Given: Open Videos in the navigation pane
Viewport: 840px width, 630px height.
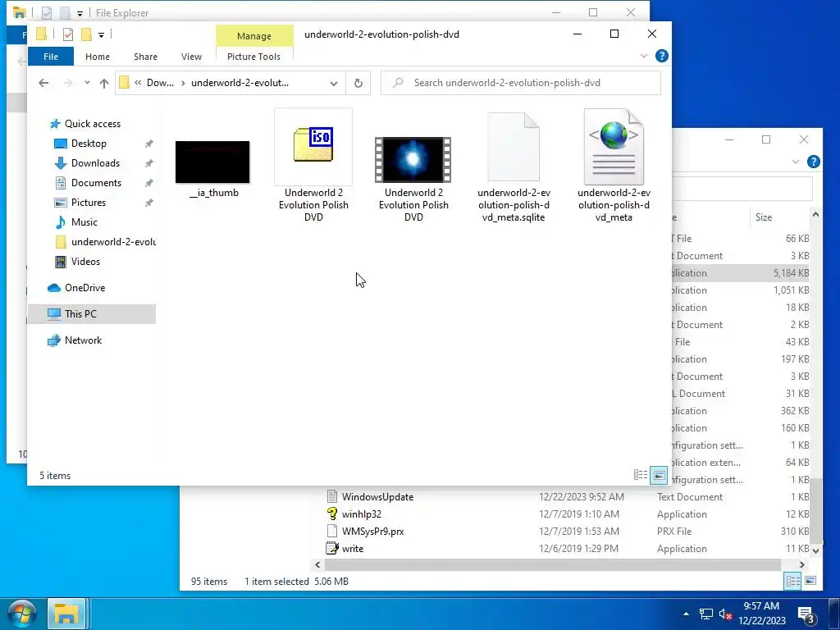Looking at the screenshot, I should pyautogui.click(x=85, y=262).
